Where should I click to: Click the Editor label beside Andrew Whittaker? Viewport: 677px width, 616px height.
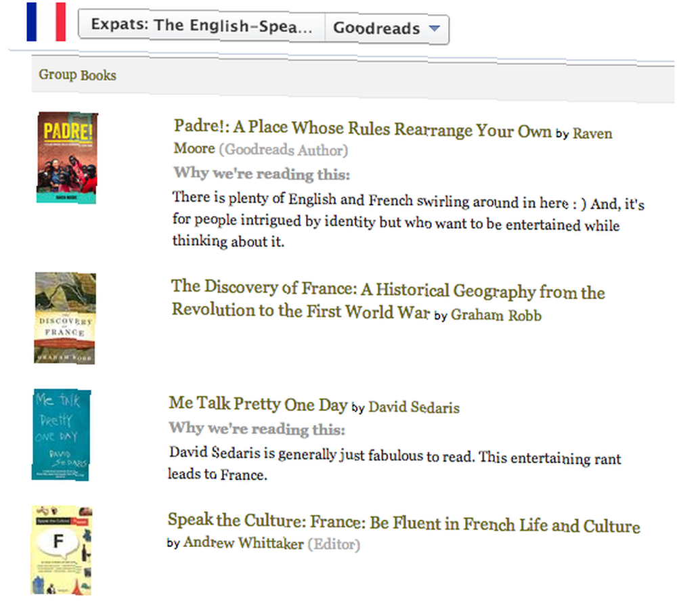[334, 544]
